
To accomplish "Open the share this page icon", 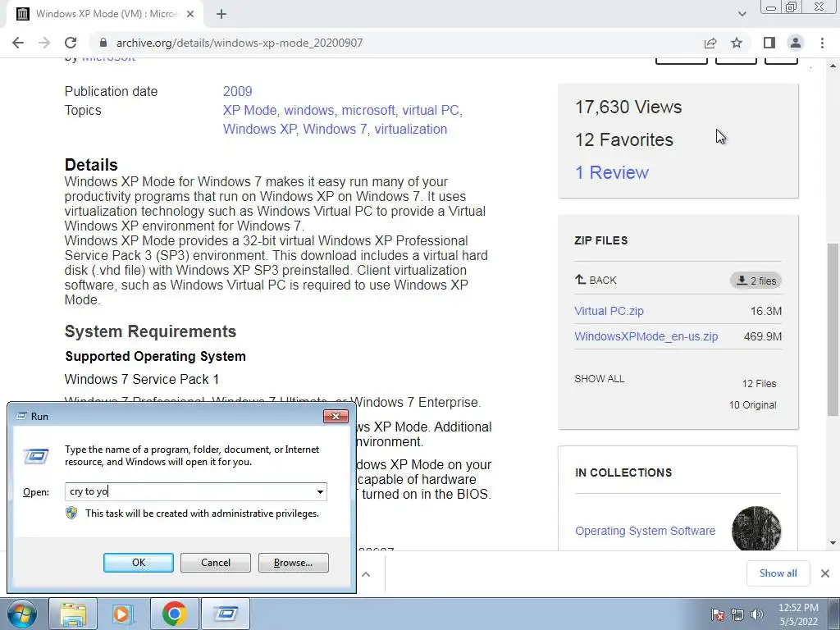I will pos(710,43).
